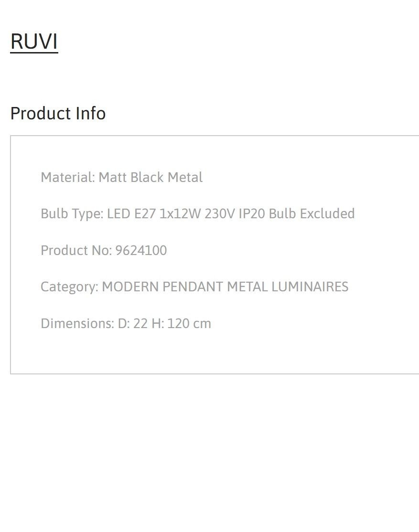Click the Bulb Type specification text
The image size is (419, 532).
coord(198,214)
